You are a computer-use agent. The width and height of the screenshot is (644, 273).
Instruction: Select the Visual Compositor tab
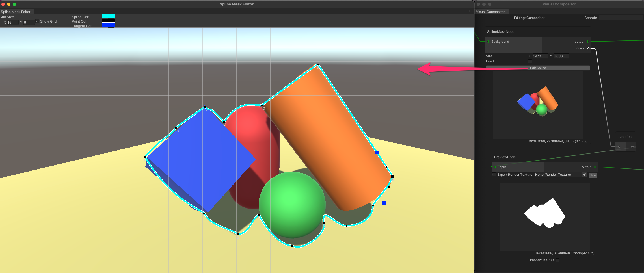click(490, 12)
